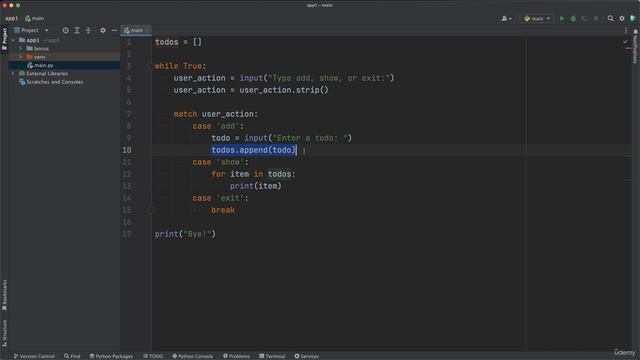Run the main configuration with play button
The image size is (640, 360).
pos(562,18)
